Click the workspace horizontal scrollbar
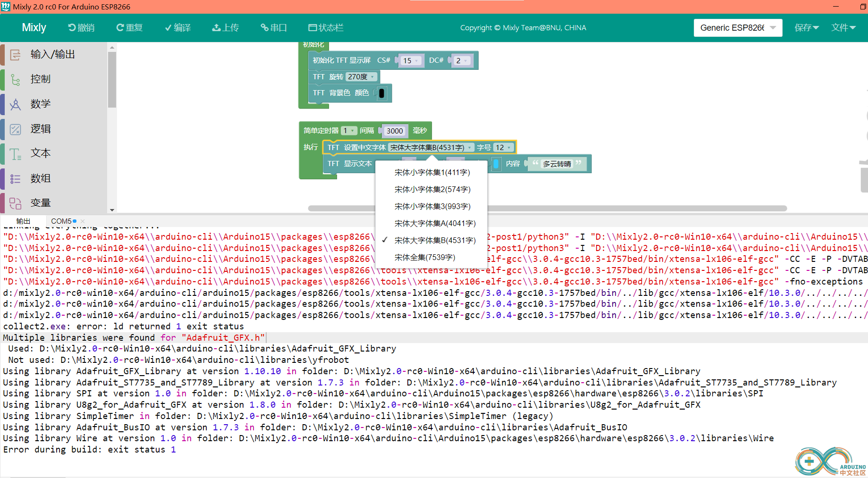 (547, 208)
